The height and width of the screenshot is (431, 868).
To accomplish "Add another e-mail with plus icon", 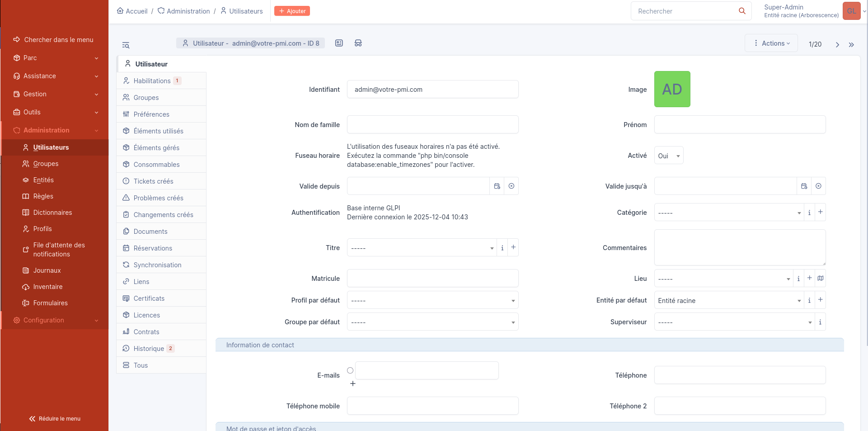I will pyautogui.click(x=353, y=384).
